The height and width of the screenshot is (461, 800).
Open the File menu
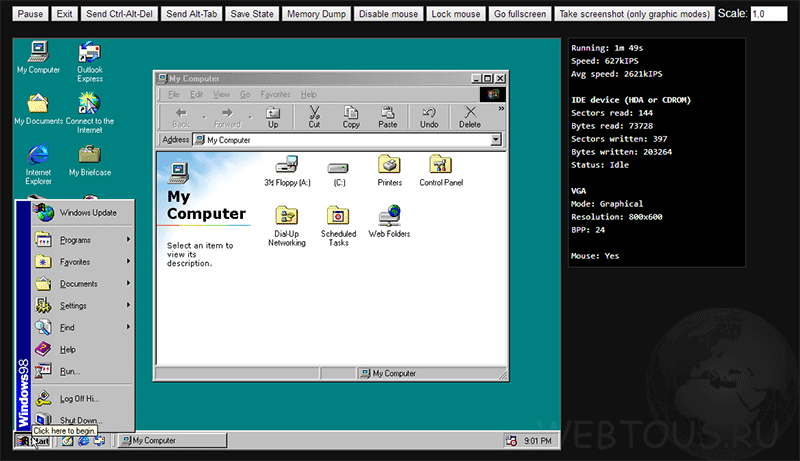tap(173, 94)
